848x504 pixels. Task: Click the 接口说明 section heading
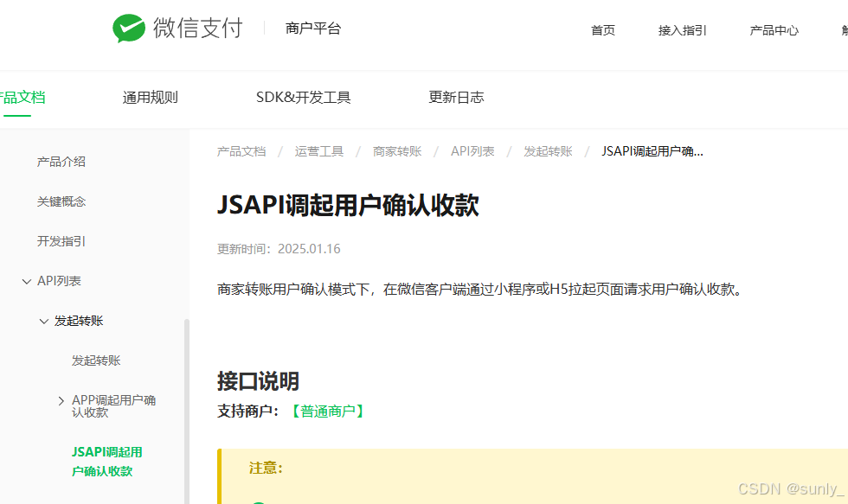pyautogui.click(x=258, y=381)
